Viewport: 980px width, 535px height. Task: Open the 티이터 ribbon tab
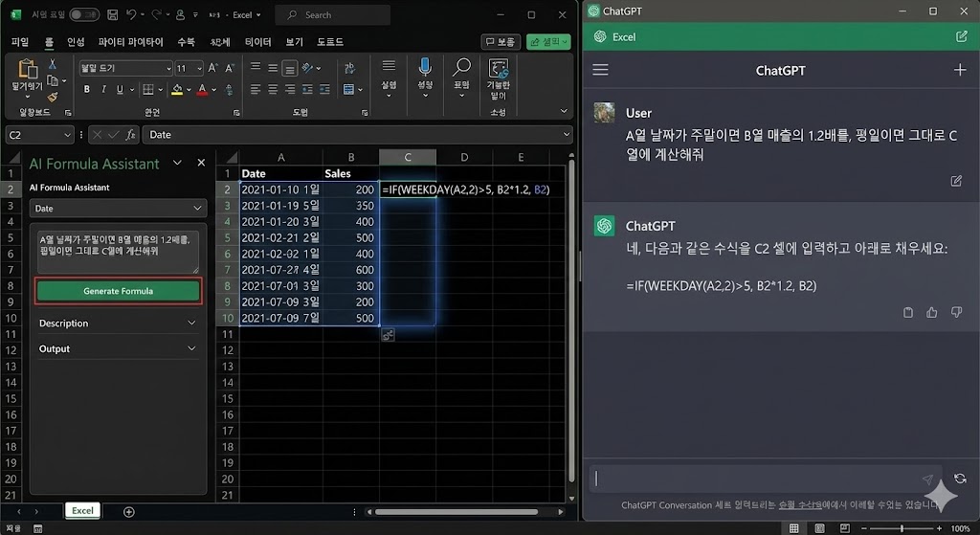(258, 42)
